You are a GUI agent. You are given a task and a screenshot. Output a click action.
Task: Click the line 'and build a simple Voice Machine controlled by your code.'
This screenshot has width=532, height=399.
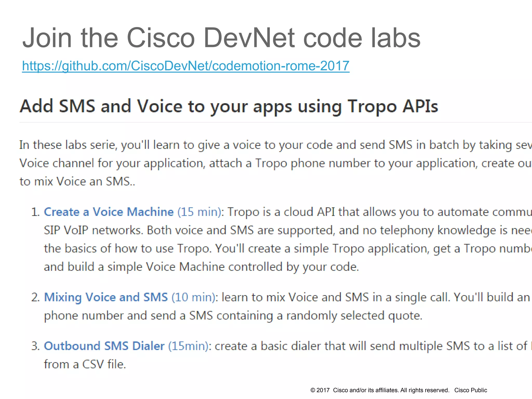(x=201, y=267)
